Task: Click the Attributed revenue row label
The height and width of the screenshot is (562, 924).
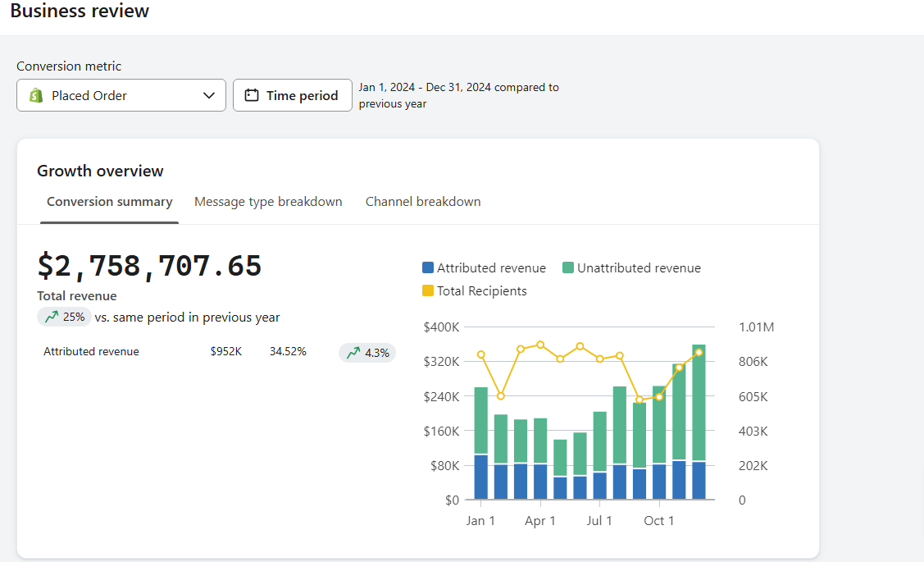Action: [91, 351]
